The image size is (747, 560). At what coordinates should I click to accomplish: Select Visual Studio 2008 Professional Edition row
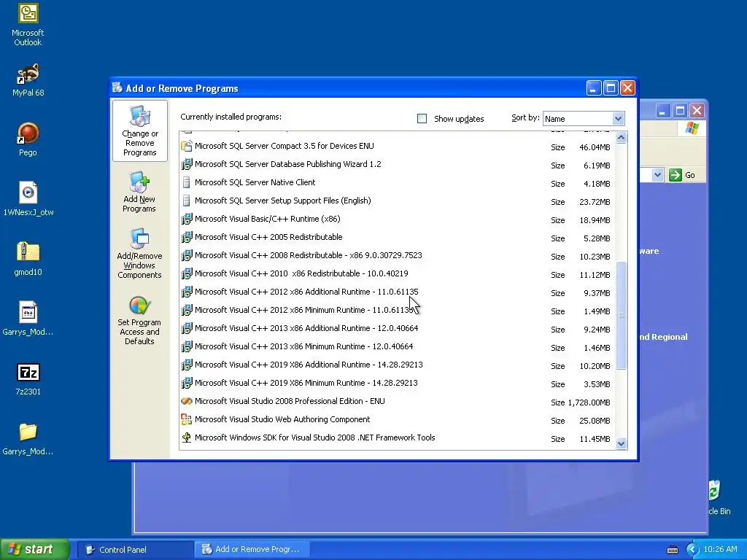(398, 402)
